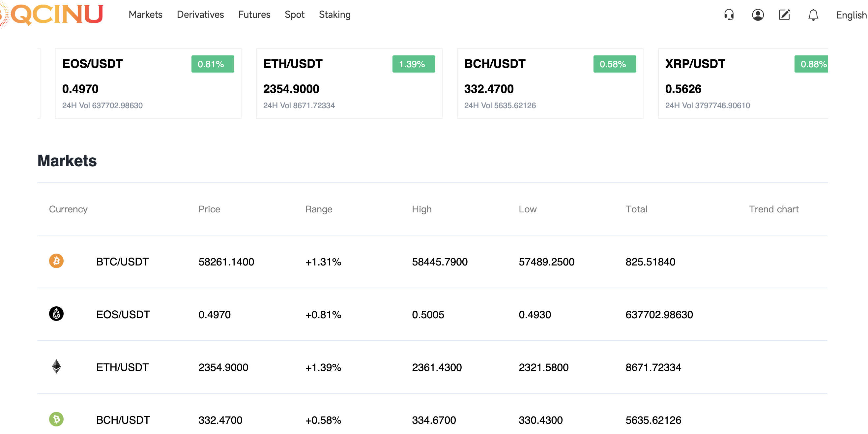Open the English language selector
Viewport: 868px width, 434px height.
pyautogui.click(x=851, y=15)
